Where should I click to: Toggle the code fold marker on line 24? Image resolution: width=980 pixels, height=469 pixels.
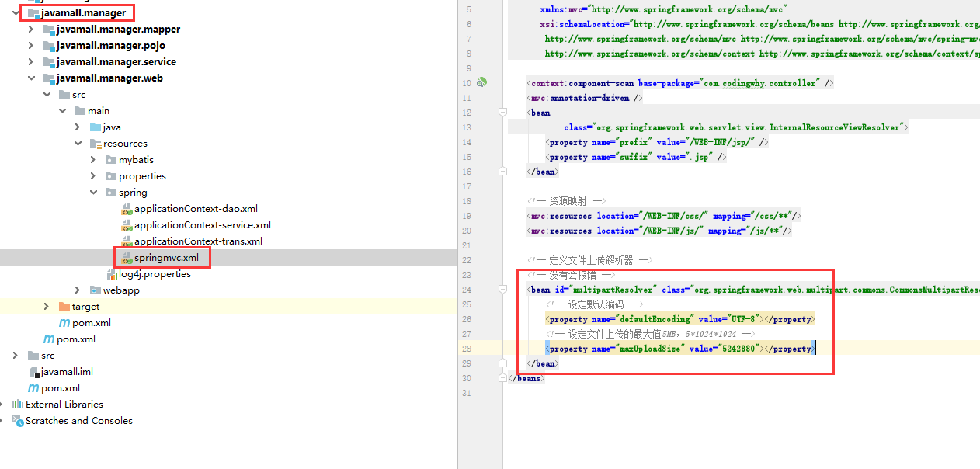[x=503, y=290]
